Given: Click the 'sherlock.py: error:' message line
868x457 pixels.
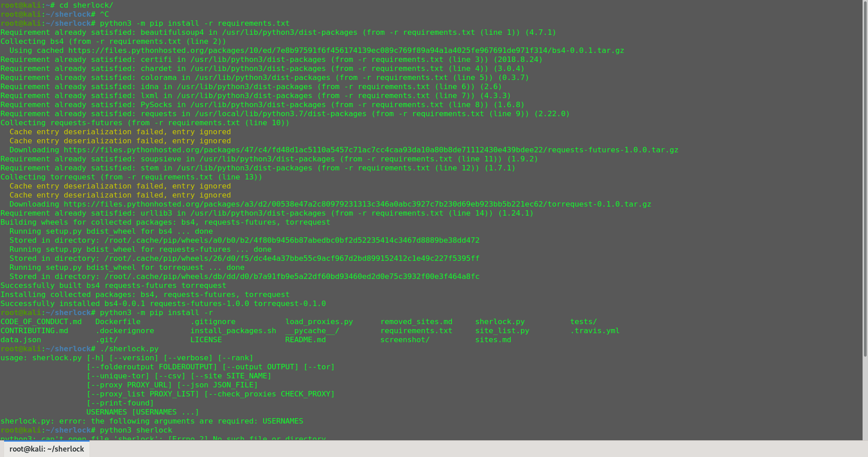Looking at the screenshot, I should (x=152, y=421).
